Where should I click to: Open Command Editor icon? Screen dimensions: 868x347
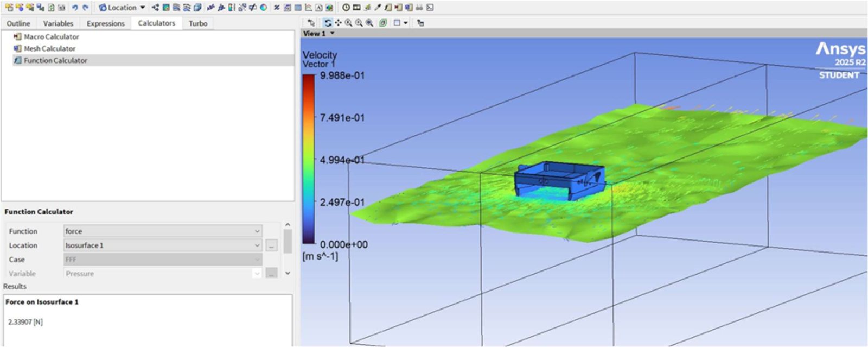(430, 8)
